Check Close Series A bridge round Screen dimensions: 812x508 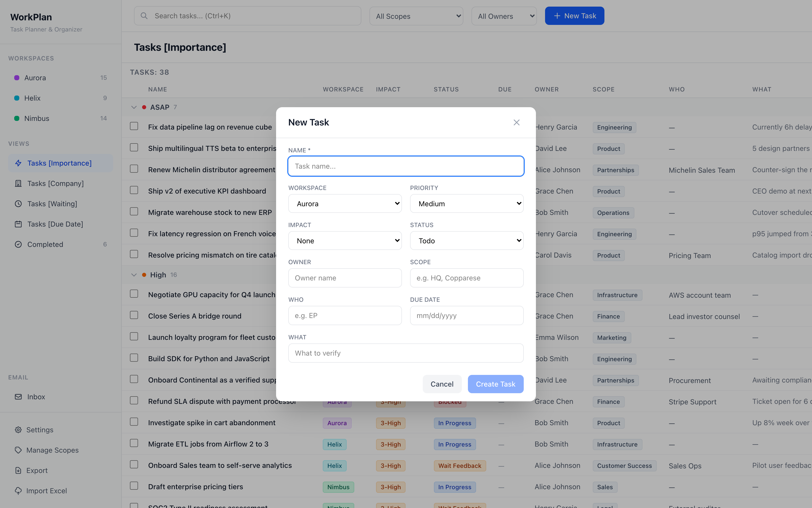point(134,315)
